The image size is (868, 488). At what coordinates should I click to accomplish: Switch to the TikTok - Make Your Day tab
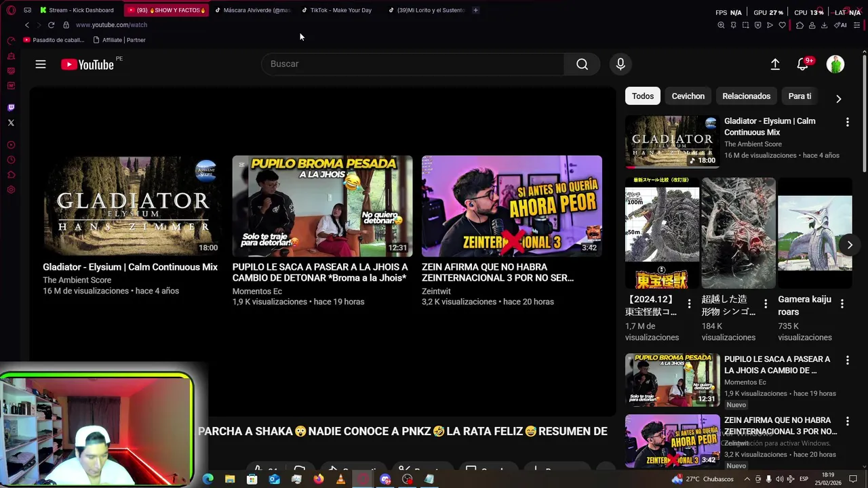point(339,10)
